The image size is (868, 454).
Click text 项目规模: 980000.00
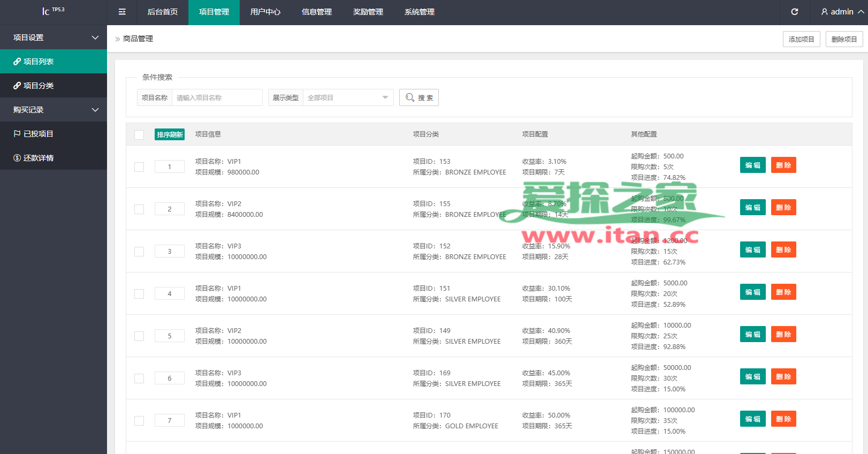click(227, 172)
